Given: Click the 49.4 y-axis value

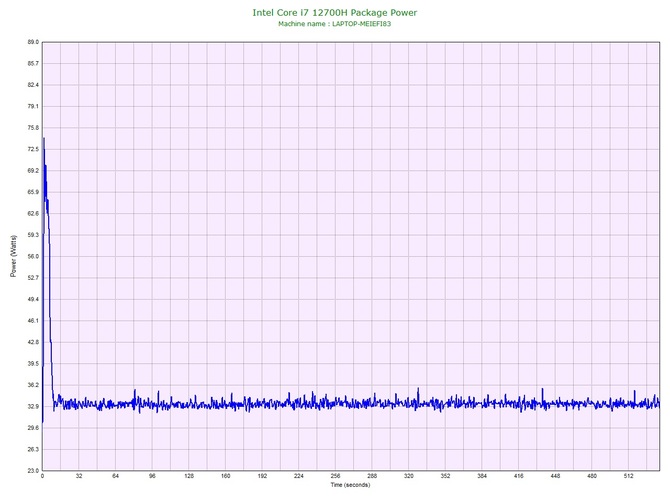Looking at the screenshot, I should 33,299.
